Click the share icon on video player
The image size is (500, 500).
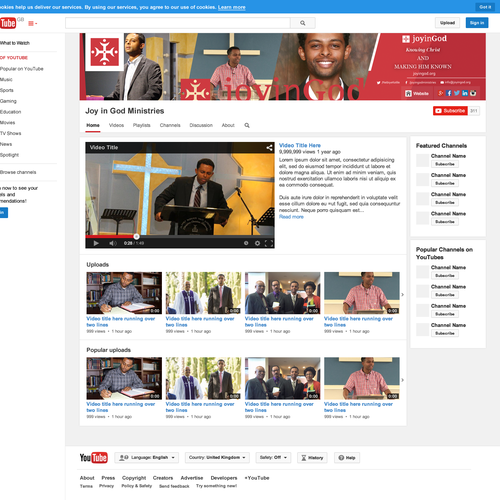point(269,148)
